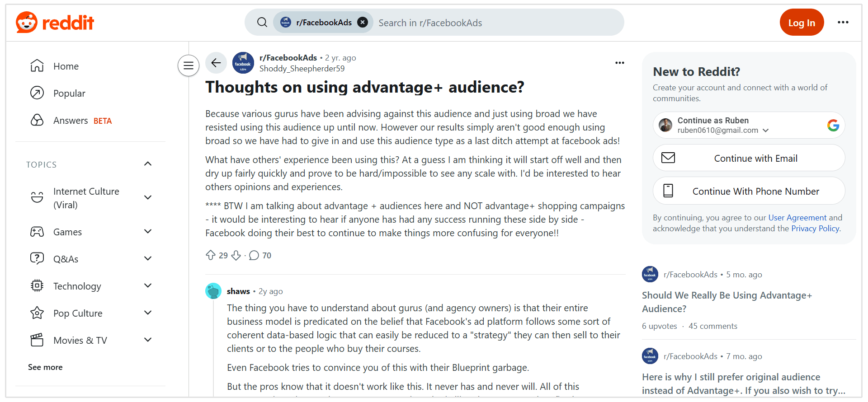Click Continue with Email

(749, 158)
